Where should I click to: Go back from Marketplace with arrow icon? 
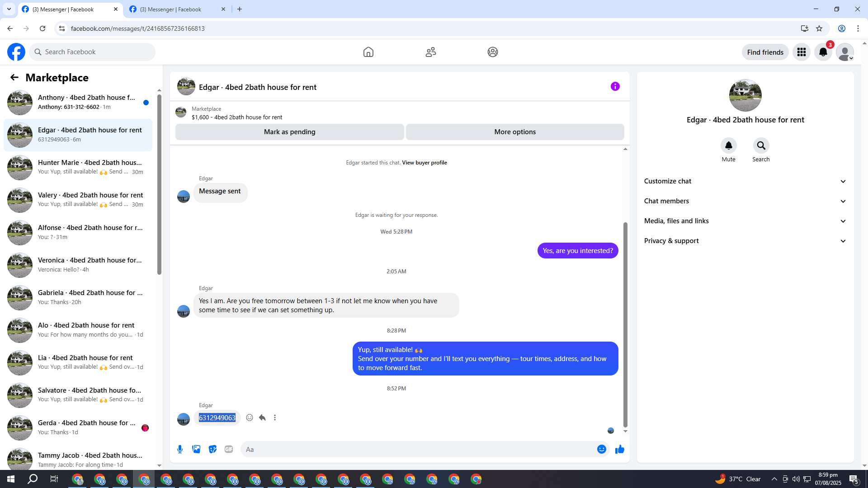point(14,78)
